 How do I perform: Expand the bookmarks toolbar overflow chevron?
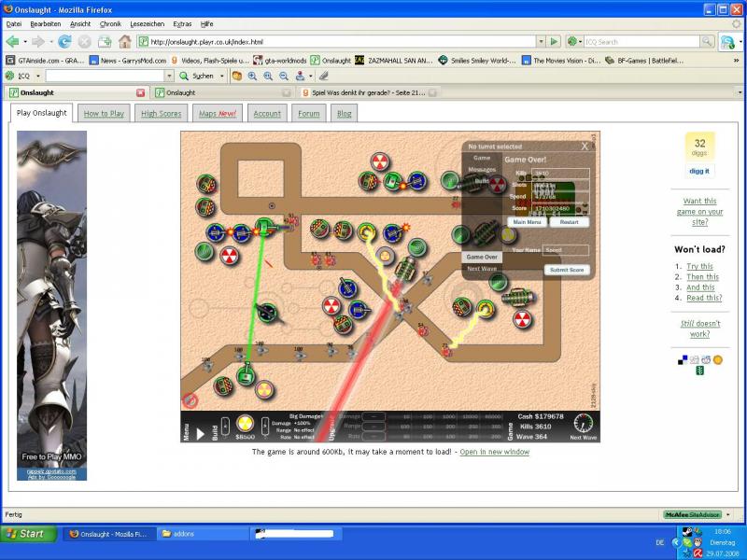click(738, 60)
